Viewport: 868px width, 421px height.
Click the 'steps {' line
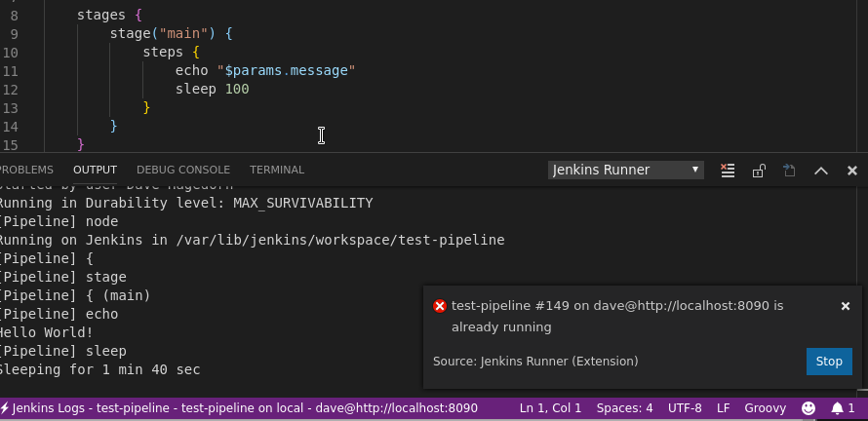pyautogui.click(x=171, y=52)
